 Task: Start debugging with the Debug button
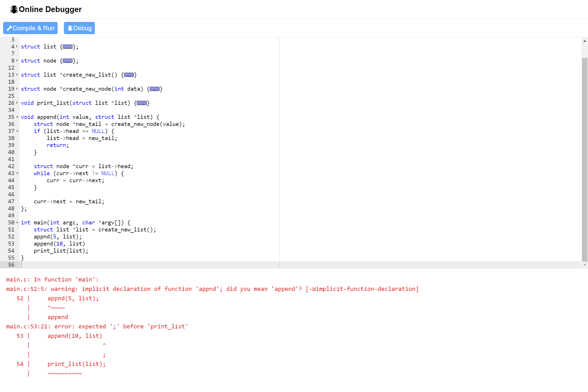[x=79, y=28]
